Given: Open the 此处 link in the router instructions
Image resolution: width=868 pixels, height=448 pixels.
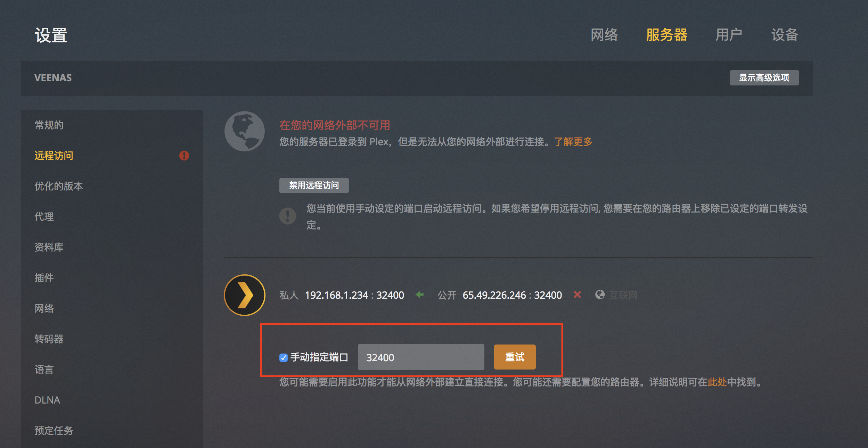Looking at the screenshot, I should (x=717, y=382).
